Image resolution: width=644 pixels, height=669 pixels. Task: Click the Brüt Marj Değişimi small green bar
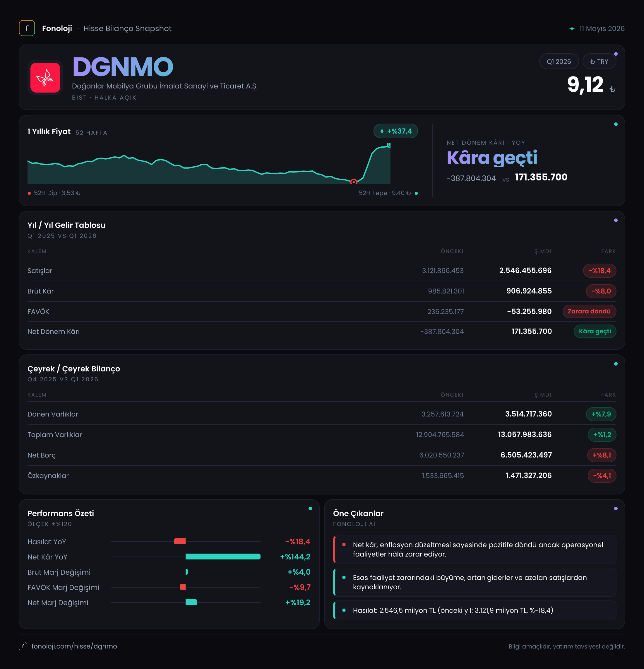pyautogui.click(x=186, y=572)
